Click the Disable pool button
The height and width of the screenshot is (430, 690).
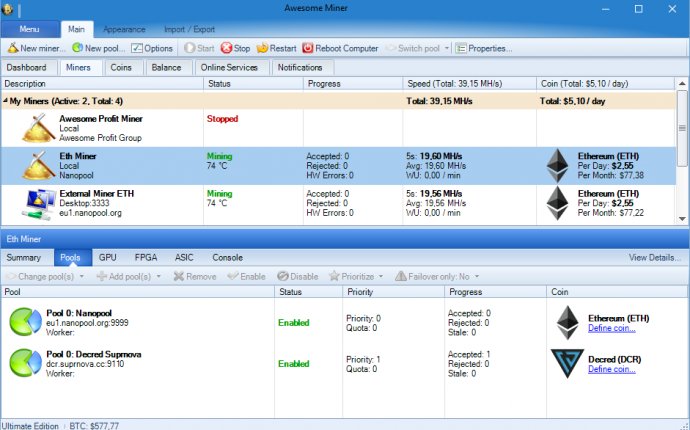pos(298,276)
